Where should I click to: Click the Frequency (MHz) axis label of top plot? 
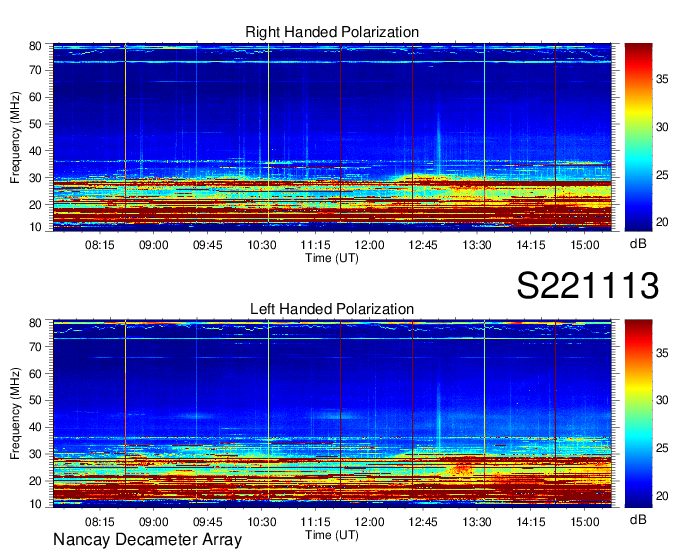(15, 137)
